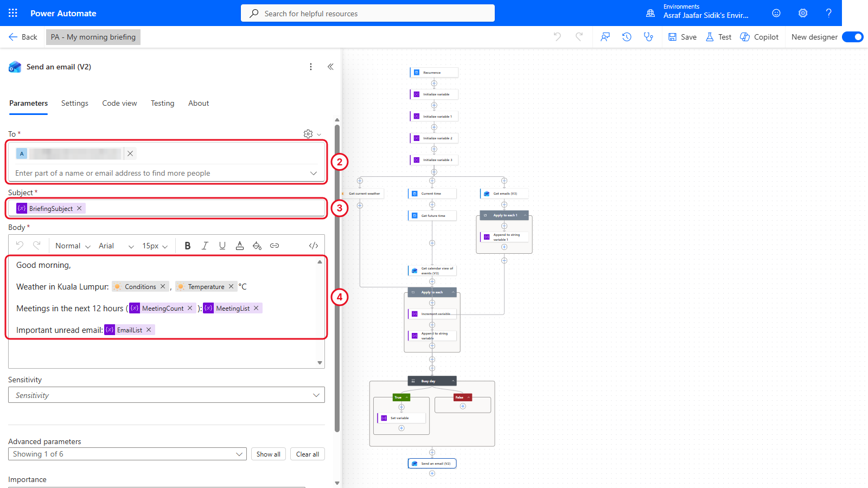The width and height of the screenshot is (868, 488).
Task: Switch to the About tab
Action: click(x=199, y=103)
